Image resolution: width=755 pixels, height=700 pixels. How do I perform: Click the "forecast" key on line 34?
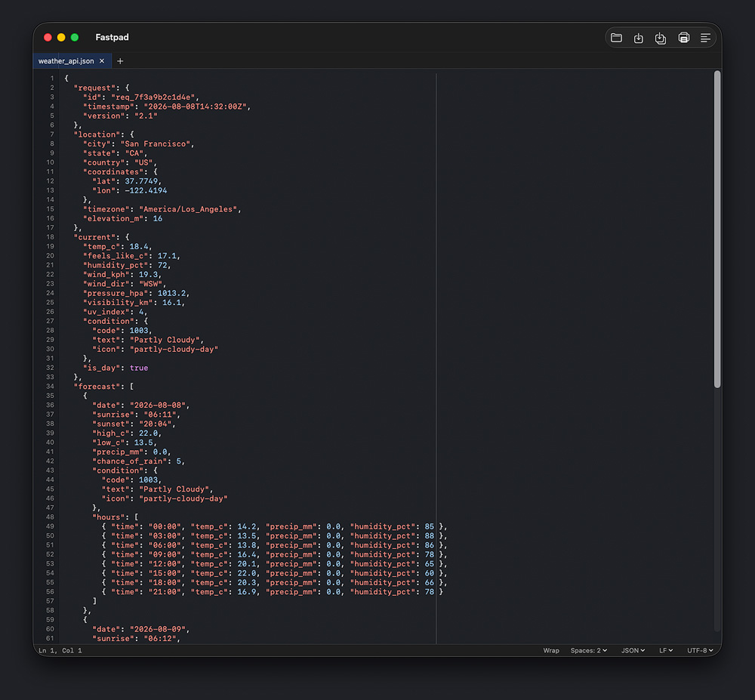pyautogui.click(x=97, y=387)
